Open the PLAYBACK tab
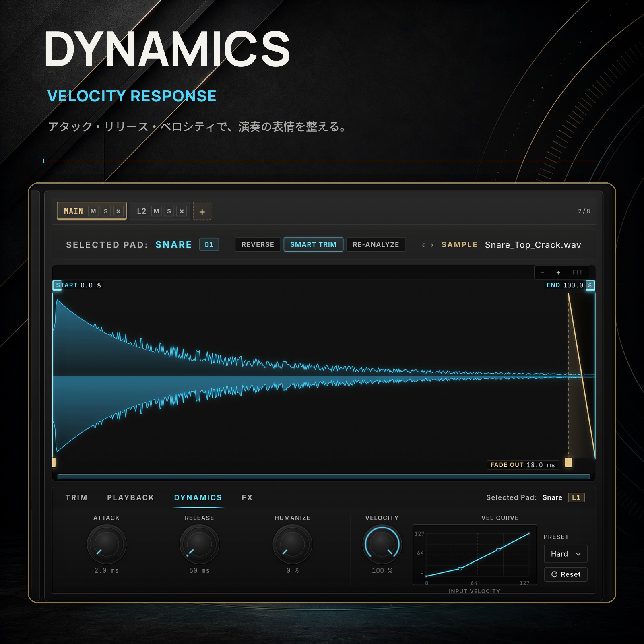Screen dimensions: 644x644 point(131,497)
